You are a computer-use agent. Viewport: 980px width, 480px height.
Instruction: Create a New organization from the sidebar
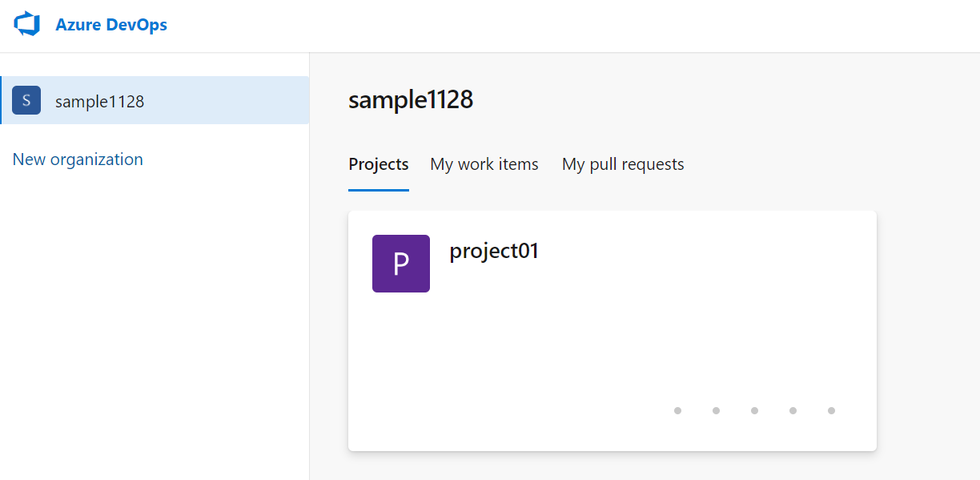coord(78,159)
